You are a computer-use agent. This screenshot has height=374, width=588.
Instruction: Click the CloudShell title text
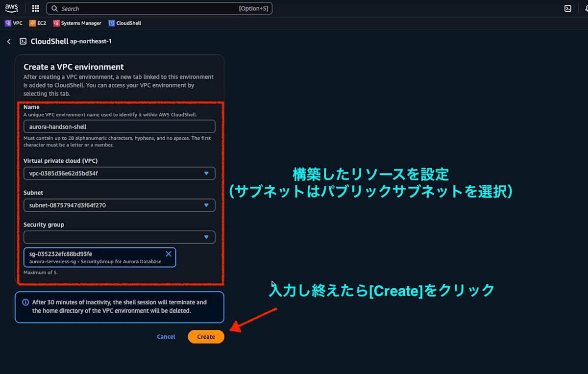49,42
